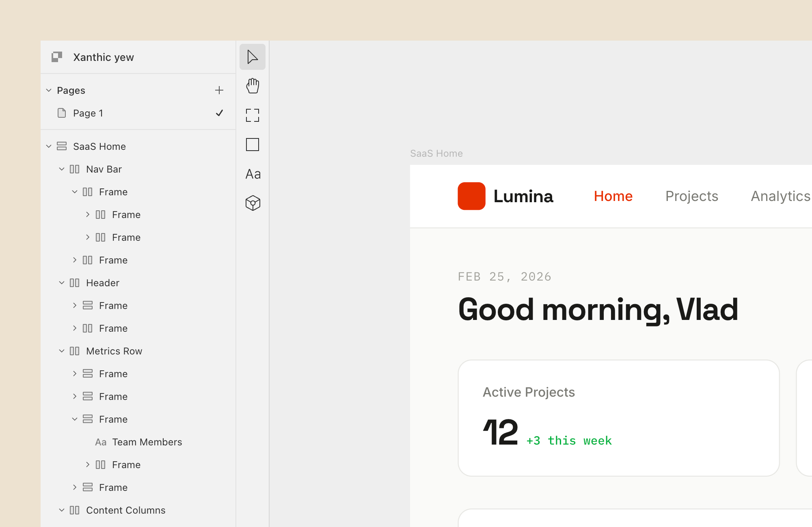The height and width of the screenshot is (527, 812).
Task: Collapse the SaaS Home layer tree
Action: [49, 146]
